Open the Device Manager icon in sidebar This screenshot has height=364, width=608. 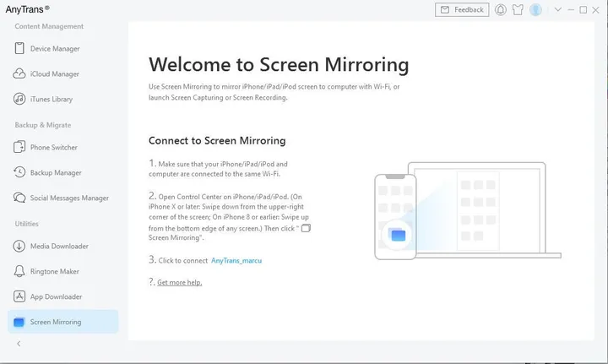[x=19, y=48]
